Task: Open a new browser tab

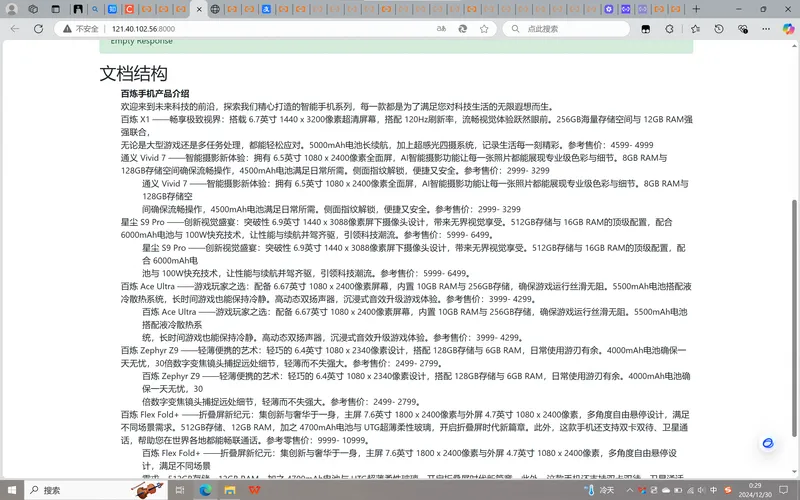Action: [696, 9]
